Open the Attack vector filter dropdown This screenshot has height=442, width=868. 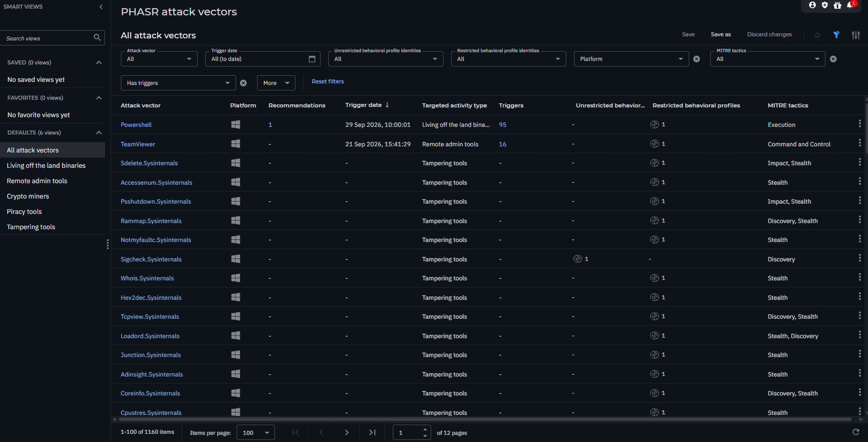pos(159,59)
